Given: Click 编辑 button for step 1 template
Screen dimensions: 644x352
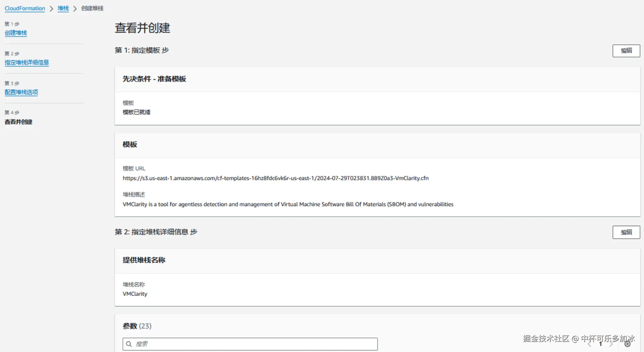Looking at the screenshot, I should click(x=626, y=51).
